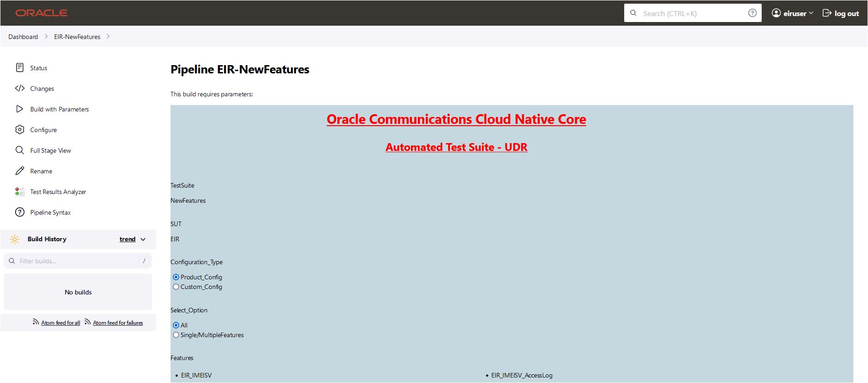Open Atom feed for all link
Screen dimensions: 868x383
click(x=60, y=323)
